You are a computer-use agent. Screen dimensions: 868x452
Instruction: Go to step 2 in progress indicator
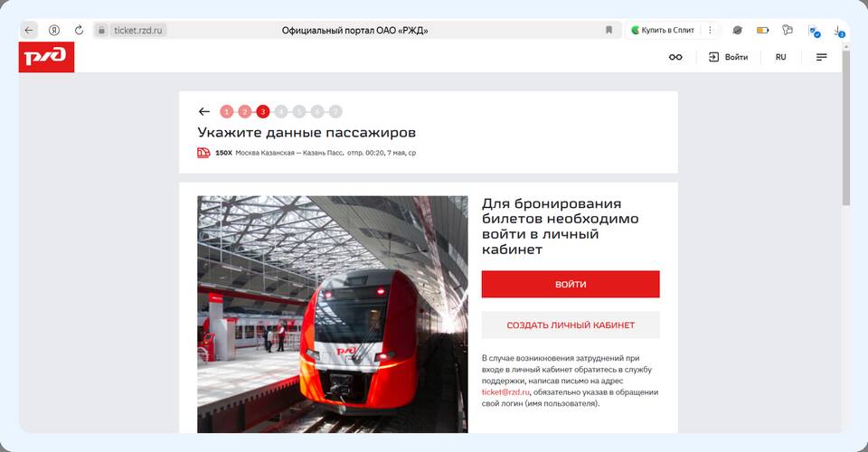[x=245, y=112]
